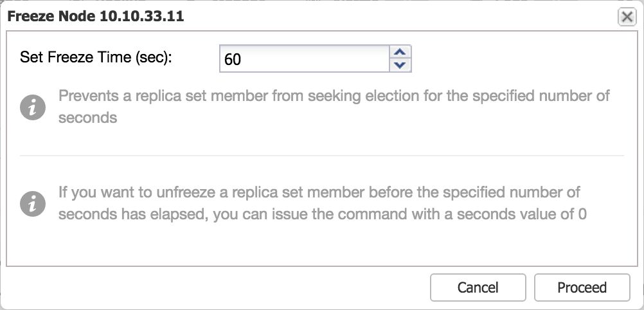Click the text about preventing election
This screenshot has width=644, height=310.
334,107
